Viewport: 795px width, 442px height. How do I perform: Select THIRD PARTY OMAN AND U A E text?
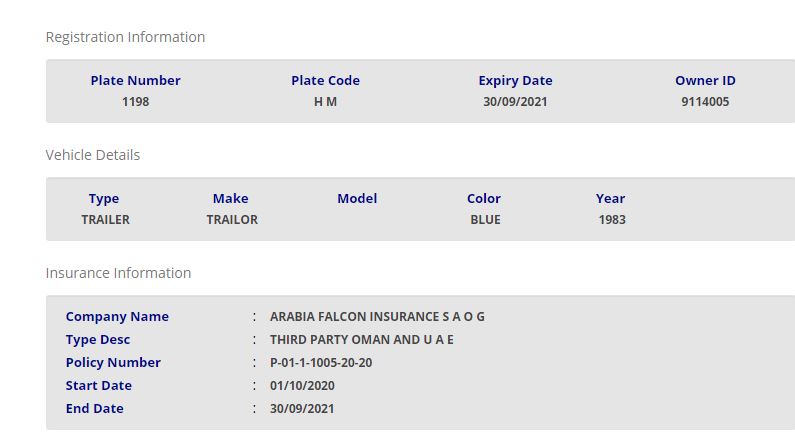pyautogui.click(x=361, y=339)
